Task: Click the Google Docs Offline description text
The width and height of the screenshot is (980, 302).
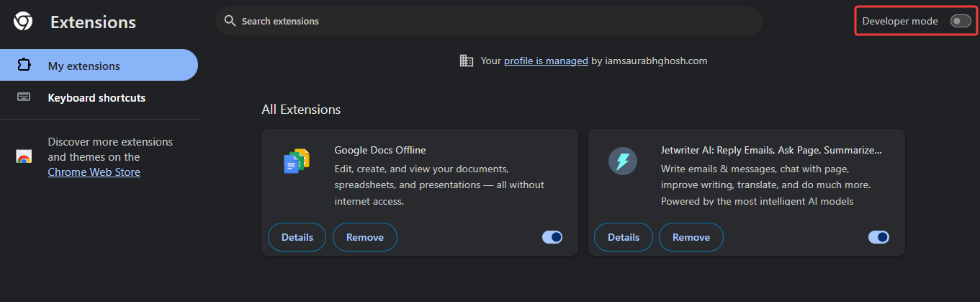Action: click(439, 185)
